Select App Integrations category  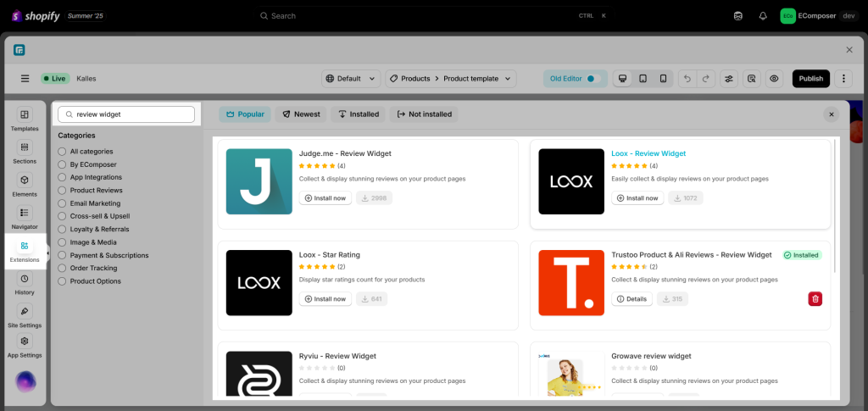(62, 178)
